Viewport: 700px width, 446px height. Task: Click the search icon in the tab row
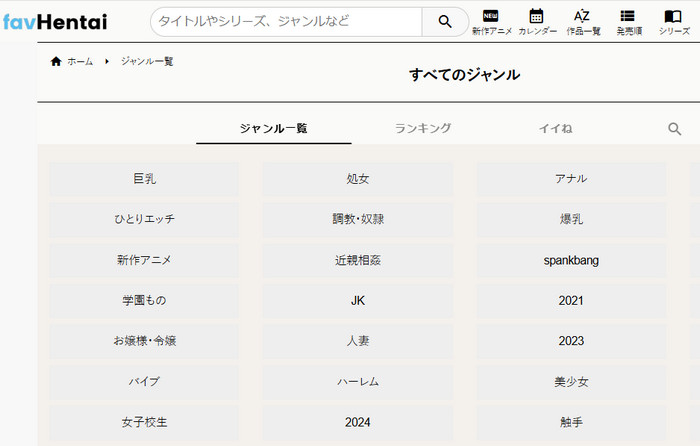675,129
